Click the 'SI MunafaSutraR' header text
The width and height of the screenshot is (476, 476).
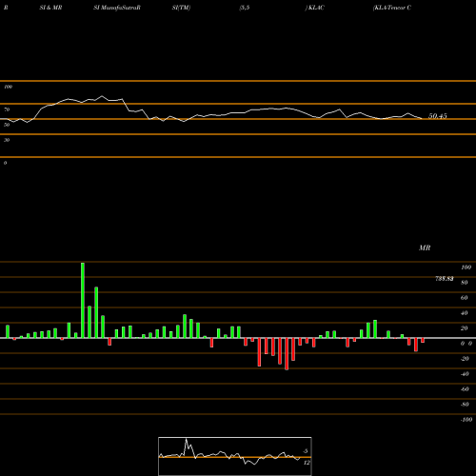pos(117,8)
